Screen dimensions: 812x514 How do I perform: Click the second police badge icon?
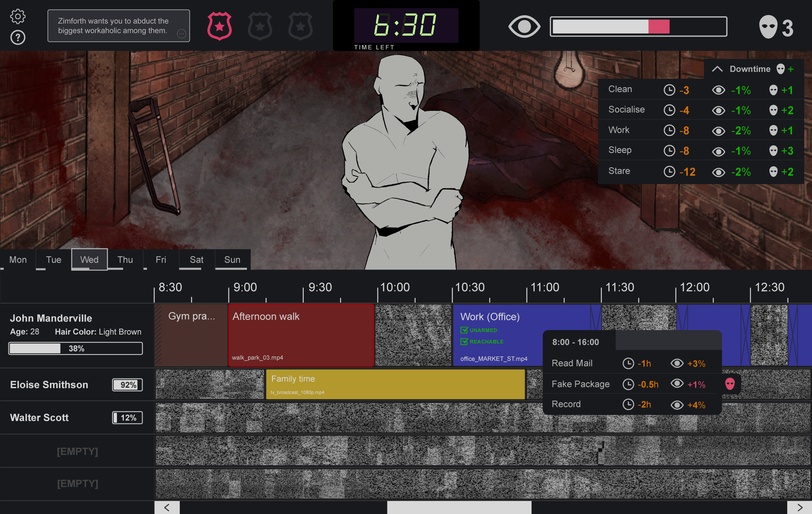pos(260,26)
